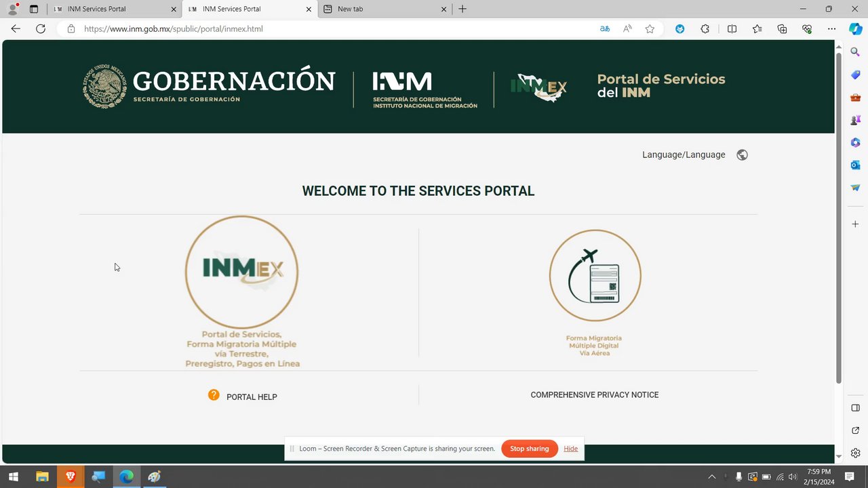Image resolution: width=868 pixels, height=488 pixels.
Task: Refresh the page
Action: click(41, 28)
